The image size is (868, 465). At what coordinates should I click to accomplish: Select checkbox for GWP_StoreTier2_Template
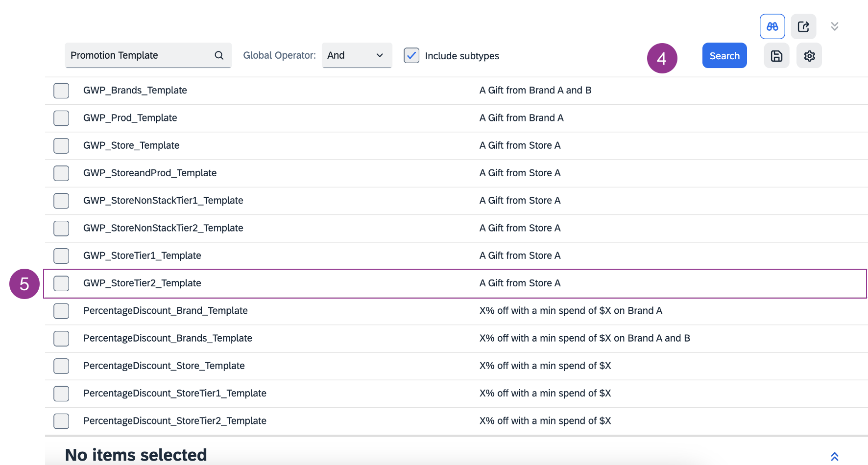[x=61, y=283]
